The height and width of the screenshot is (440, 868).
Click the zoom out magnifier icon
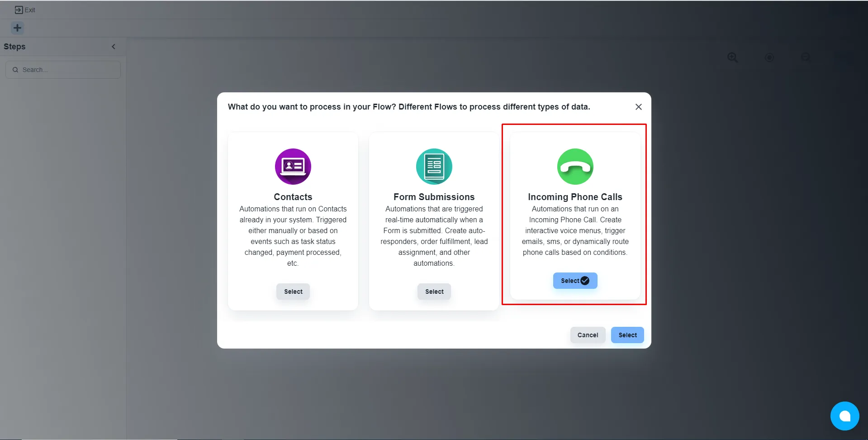pos(806,57)
